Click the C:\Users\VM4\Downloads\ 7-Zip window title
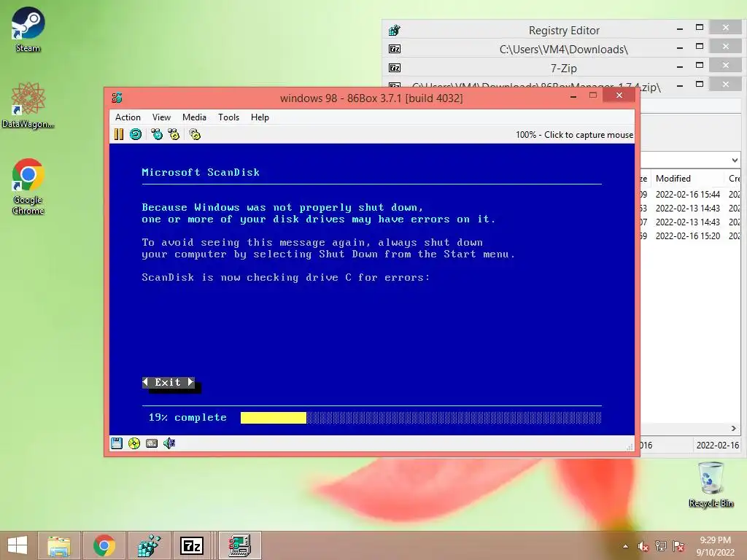Image resolution: width=747 pixels, height=560 pixels. point(564,49)
